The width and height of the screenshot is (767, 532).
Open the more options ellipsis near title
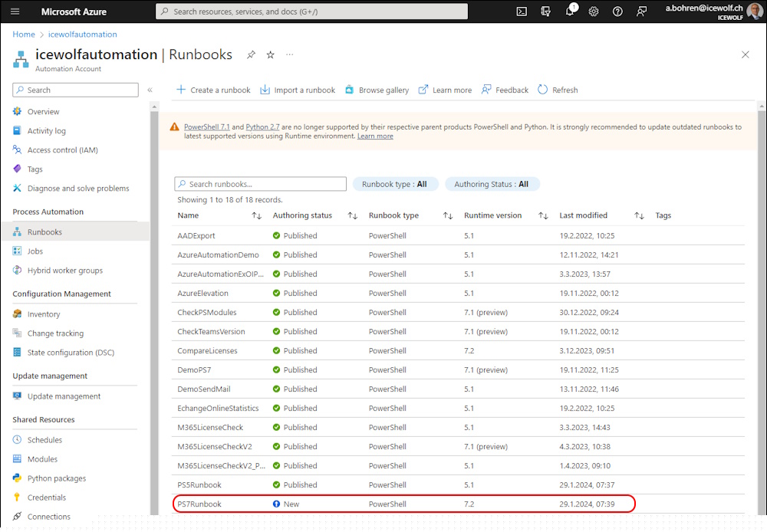click(x=290, y=54)
